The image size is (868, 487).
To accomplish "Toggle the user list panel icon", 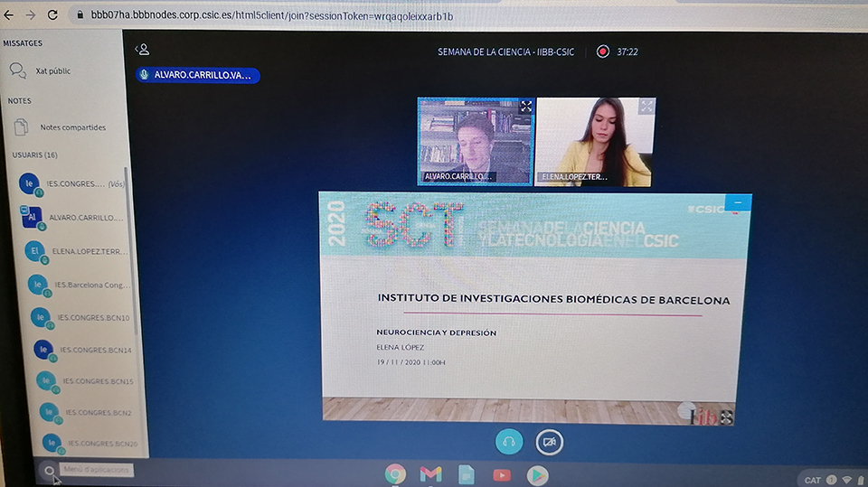I will click(x=142, y=50).
